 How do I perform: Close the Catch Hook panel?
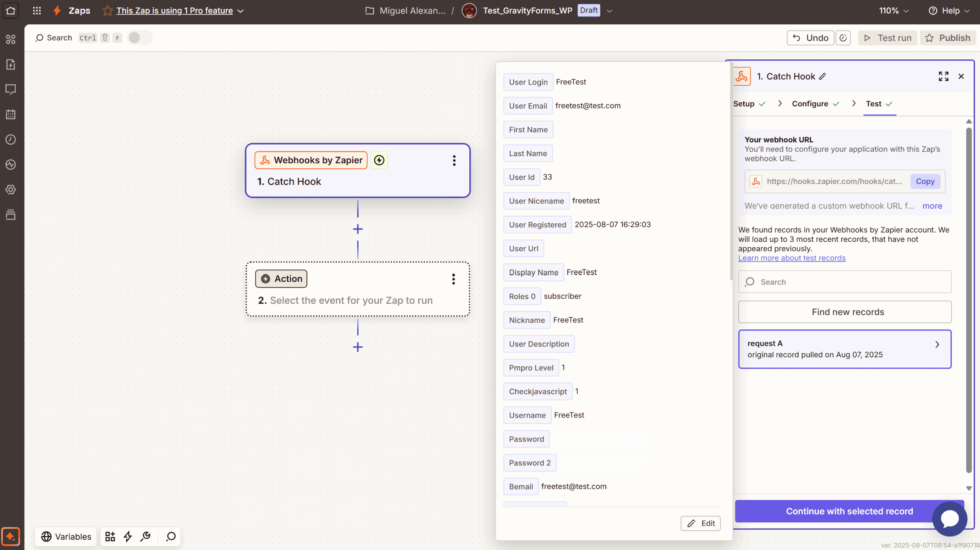coord(961,76)
